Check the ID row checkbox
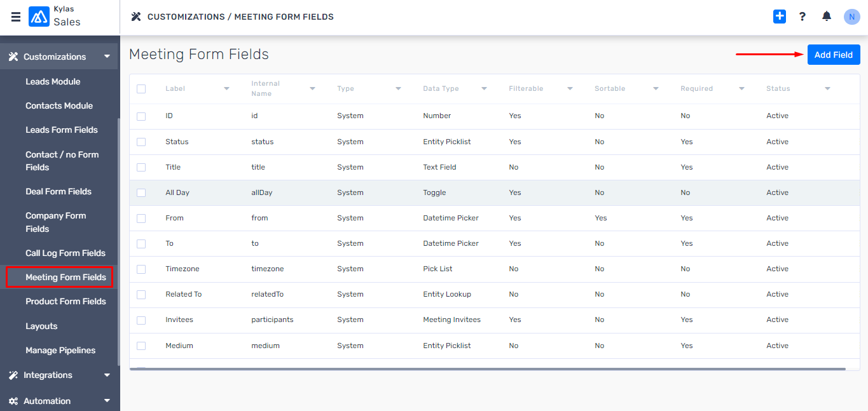Viewport: 868px width, 411px height. [141, 116]
